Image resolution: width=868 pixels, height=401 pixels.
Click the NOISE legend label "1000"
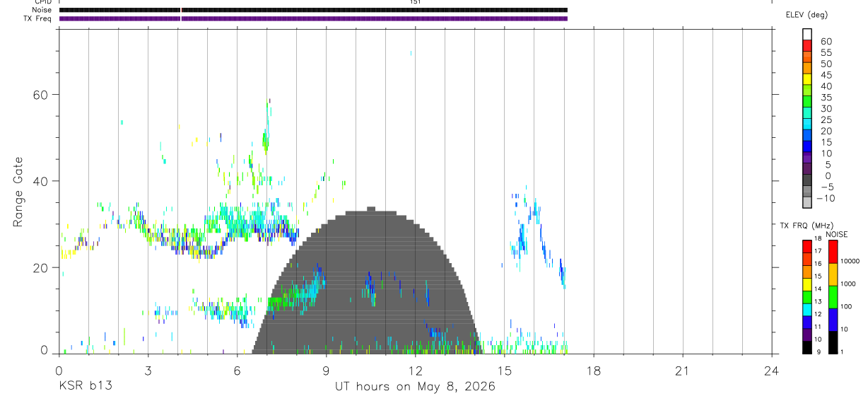[x=848, y=284]
